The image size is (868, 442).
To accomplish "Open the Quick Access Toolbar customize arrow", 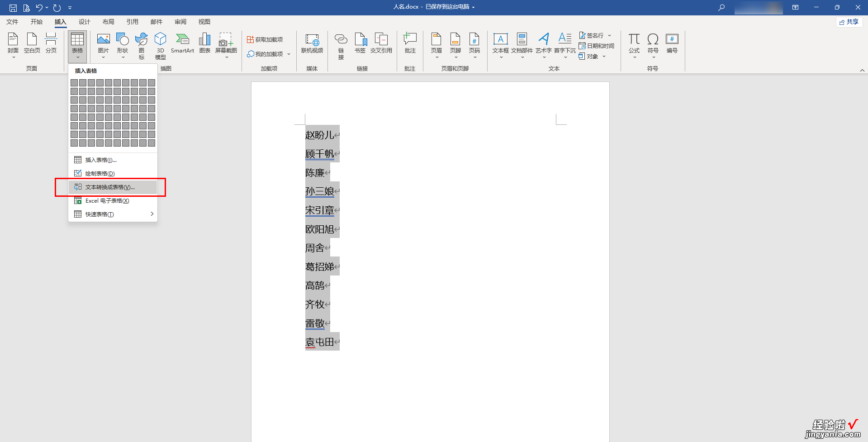I will [70, 8].
